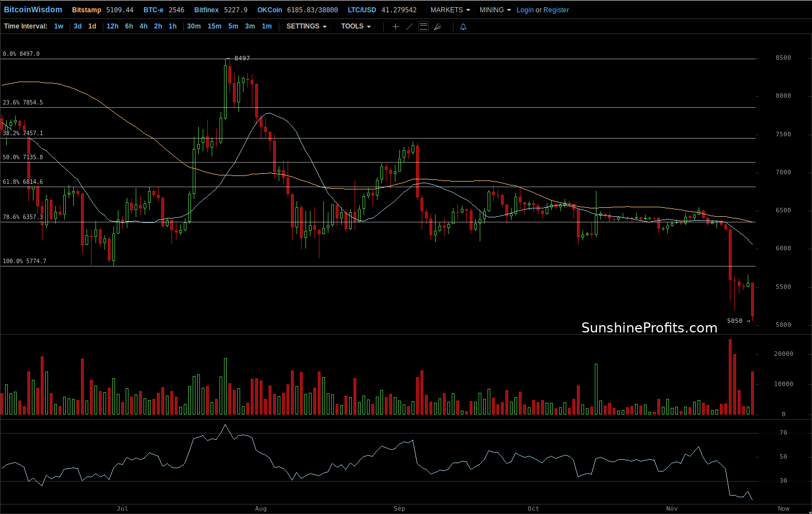Click the 23.6% 7854.5 Fibonacci label

tap(23, 103)
